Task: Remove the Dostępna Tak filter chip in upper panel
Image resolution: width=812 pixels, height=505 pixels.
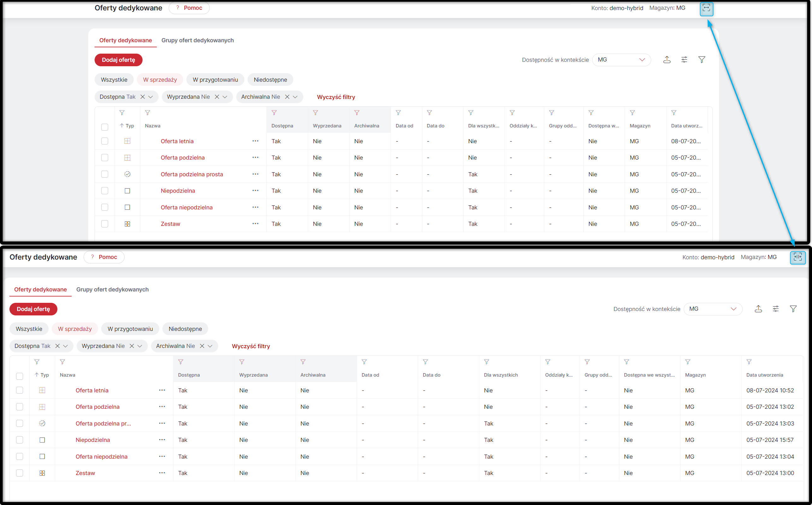Action: (143, 97)
